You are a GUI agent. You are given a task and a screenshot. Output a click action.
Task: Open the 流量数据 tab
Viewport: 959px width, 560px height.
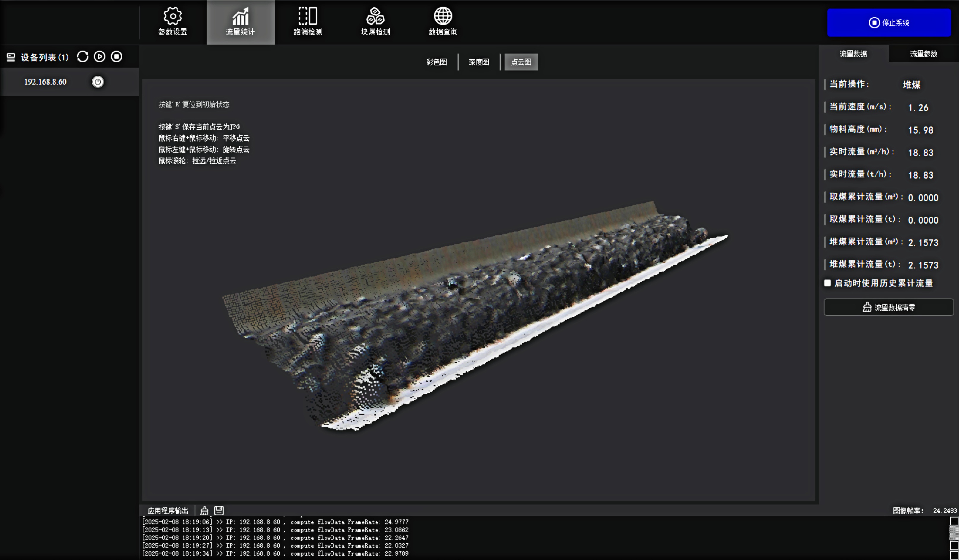(x=854, y=54)
